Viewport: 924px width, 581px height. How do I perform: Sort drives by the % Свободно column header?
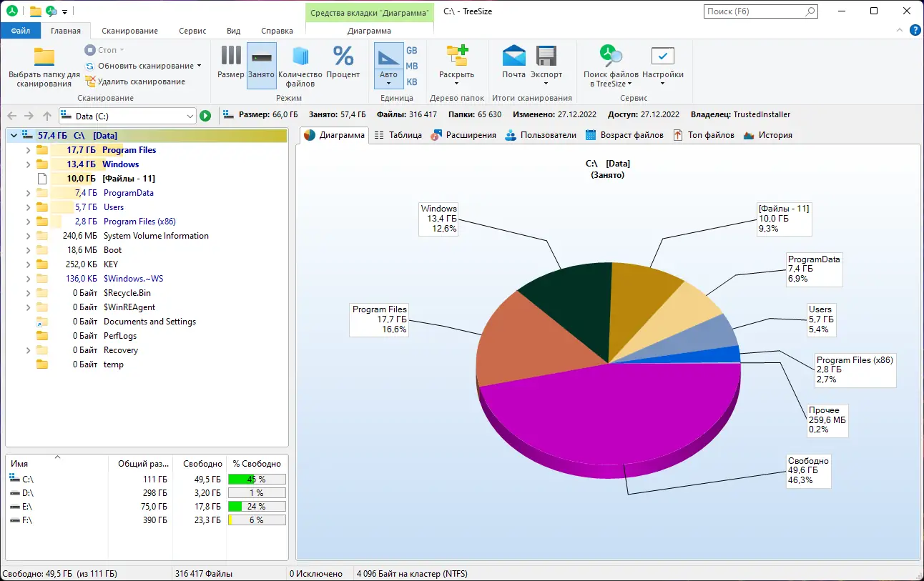click(257, 464)
